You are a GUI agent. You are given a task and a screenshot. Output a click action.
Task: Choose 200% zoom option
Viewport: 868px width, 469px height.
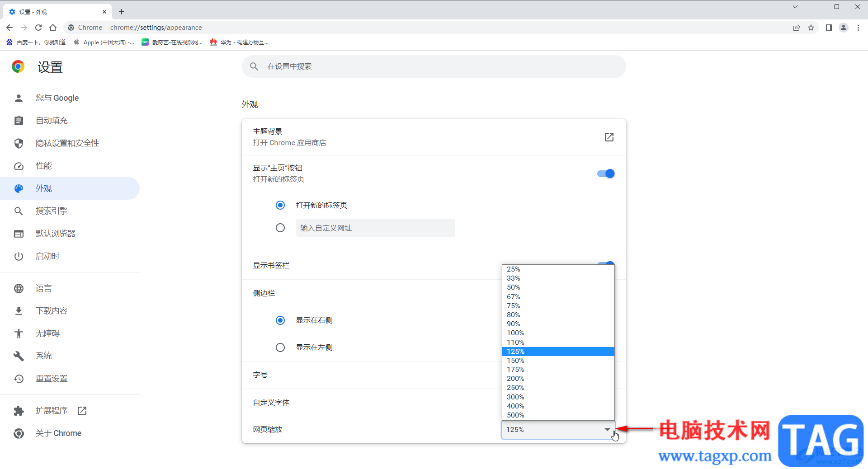[558, 379]
